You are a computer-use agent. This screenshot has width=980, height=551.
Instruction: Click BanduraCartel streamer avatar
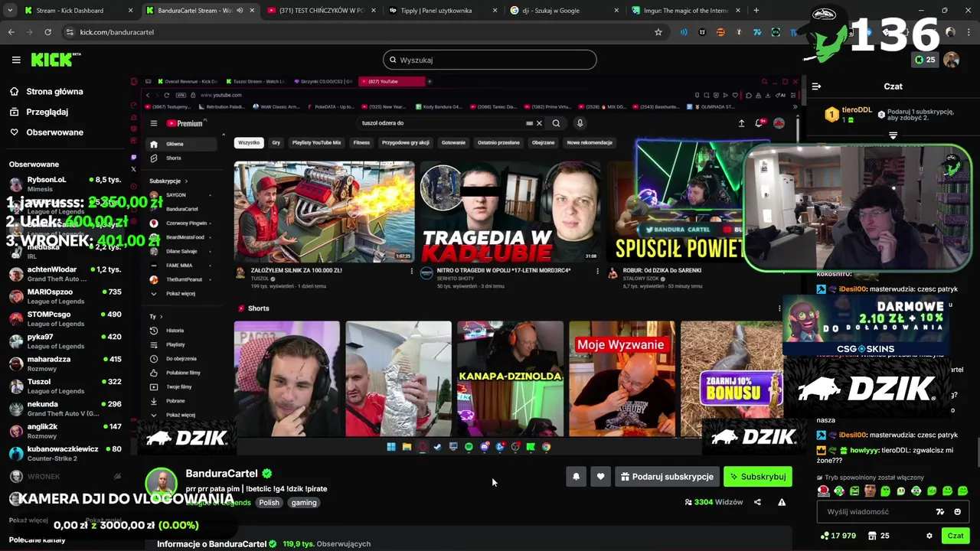162,484
